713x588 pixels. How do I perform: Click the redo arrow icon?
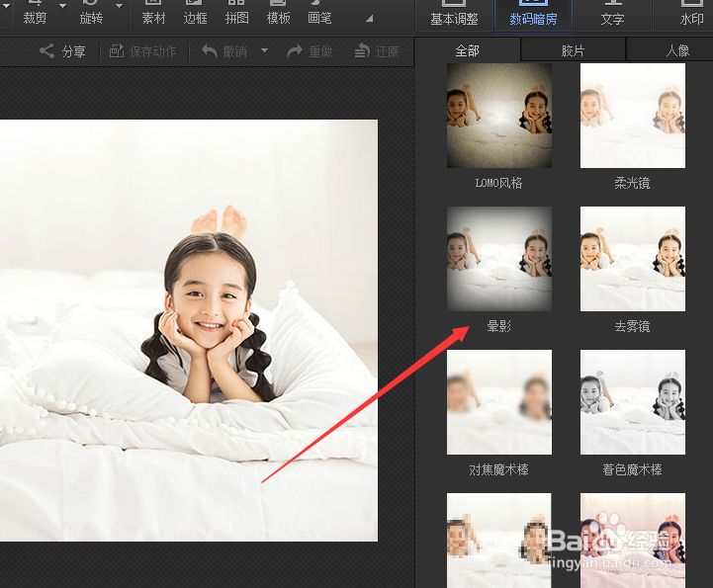pyautogui.click(x=295, y=50)
